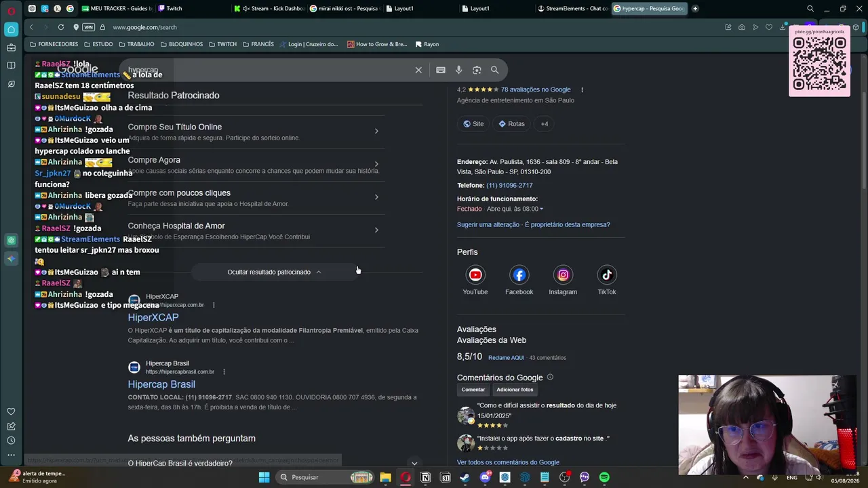Switch to the MEU TRACKER tab

point(116,9)
